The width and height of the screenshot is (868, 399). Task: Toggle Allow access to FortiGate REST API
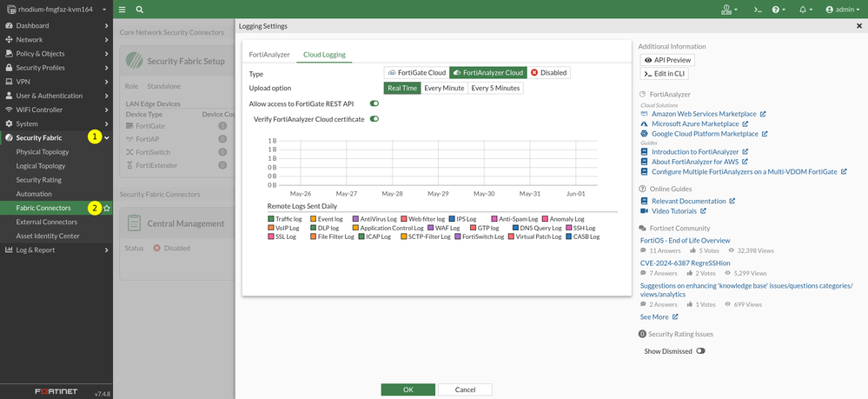click(x=374, y=103)
